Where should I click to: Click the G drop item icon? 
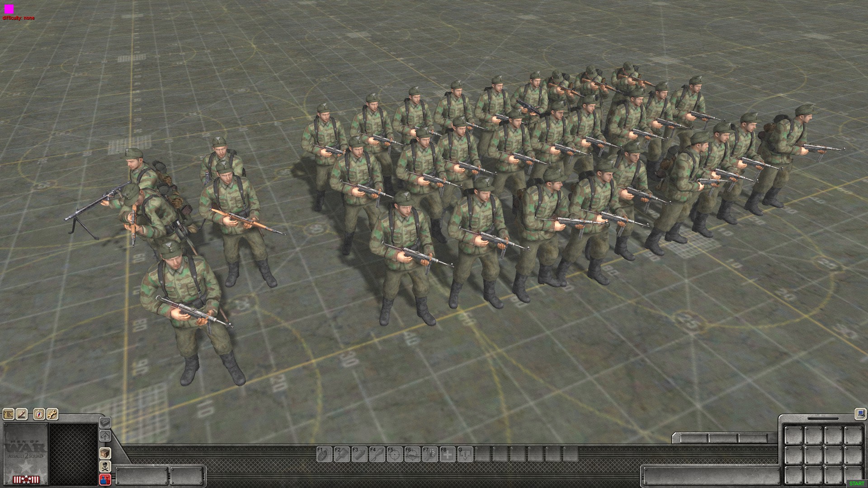point(465,454)
